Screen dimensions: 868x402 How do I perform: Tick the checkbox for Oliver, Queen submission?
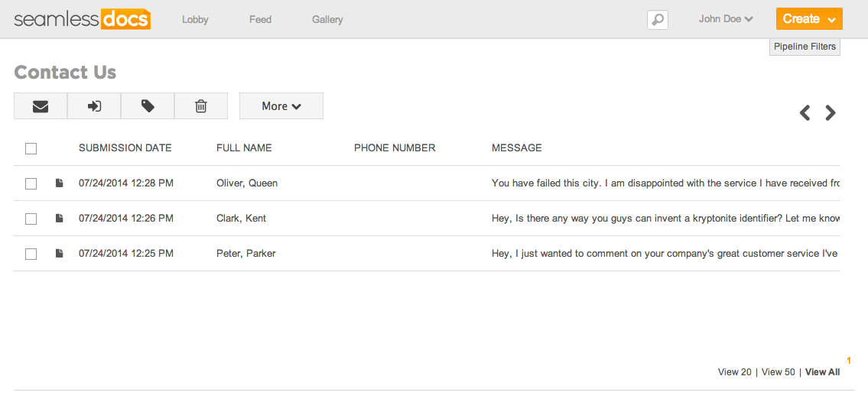coord(31,183)
